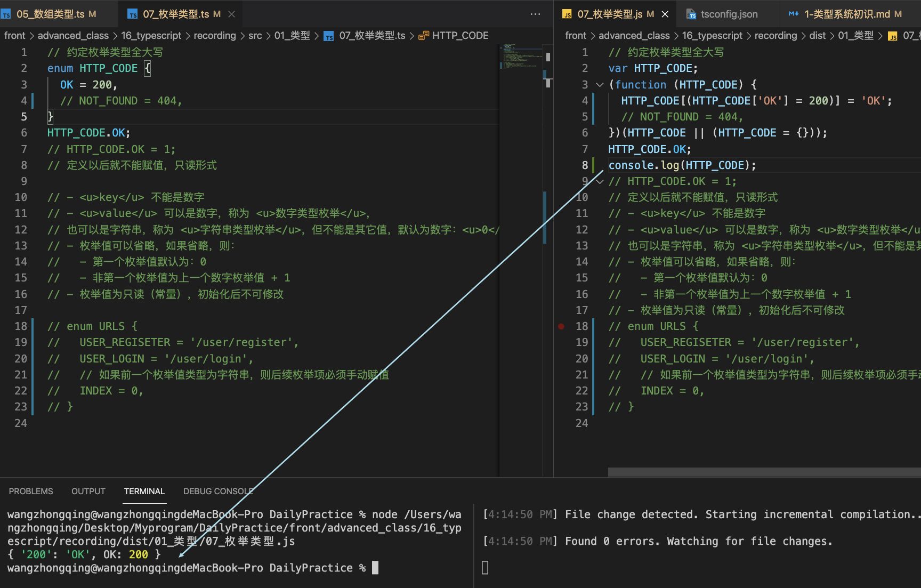
Task: Close the 07_枚举类型.js tab
Action: click(665, 14)
